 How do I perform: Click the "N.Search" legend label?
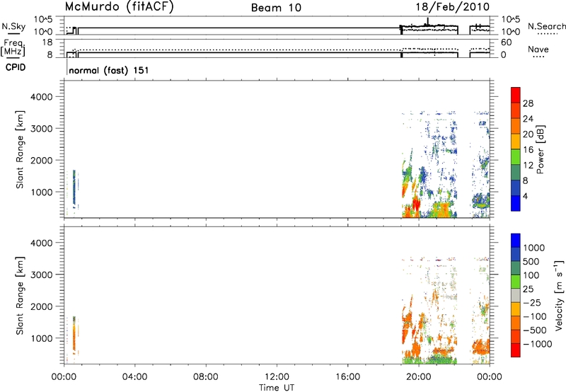tap(546, 26)
